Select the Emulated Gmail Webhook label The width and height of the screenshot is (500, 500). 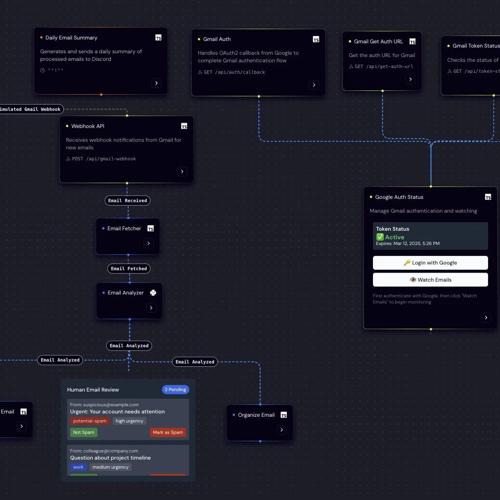point(31,109)
